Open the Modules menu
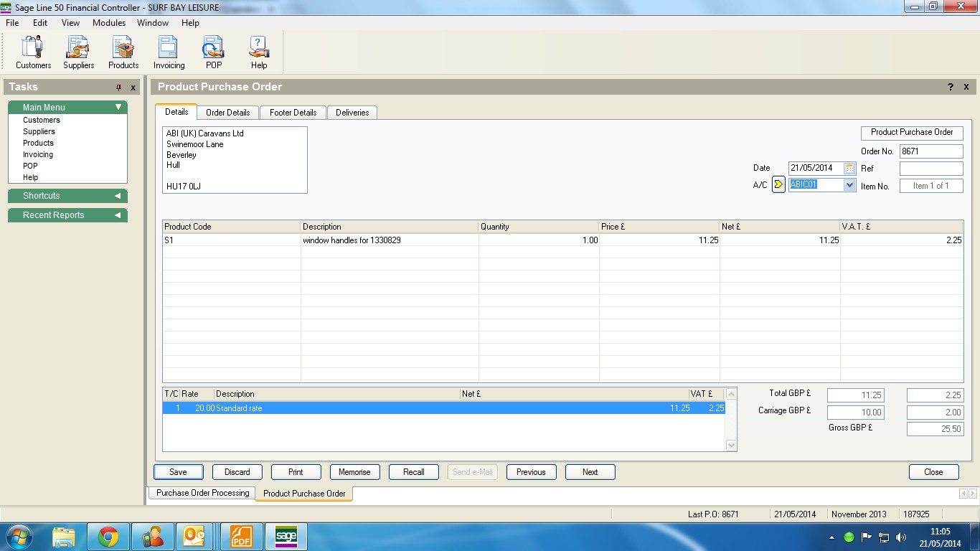The height and width of the screenshot is (551, 980). click(x=109, y=23)
